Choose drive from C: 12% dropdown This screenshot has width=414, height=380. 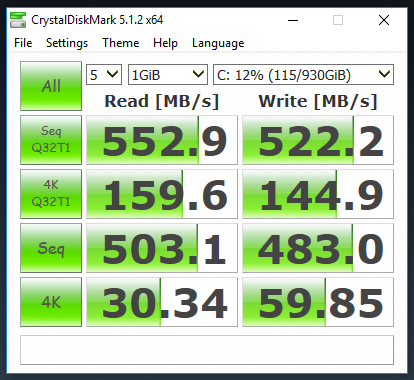303,74
